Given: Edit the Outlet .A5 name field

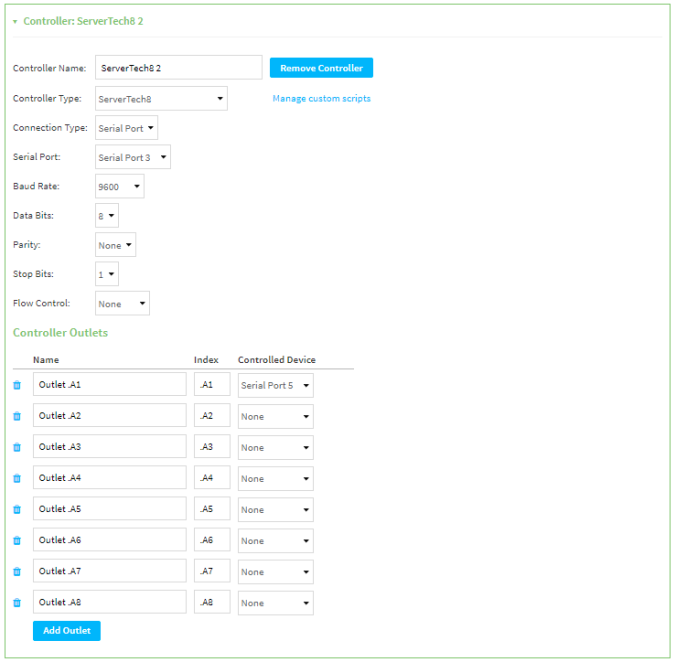Looking at the screenshot, I should tap(110, 509).
